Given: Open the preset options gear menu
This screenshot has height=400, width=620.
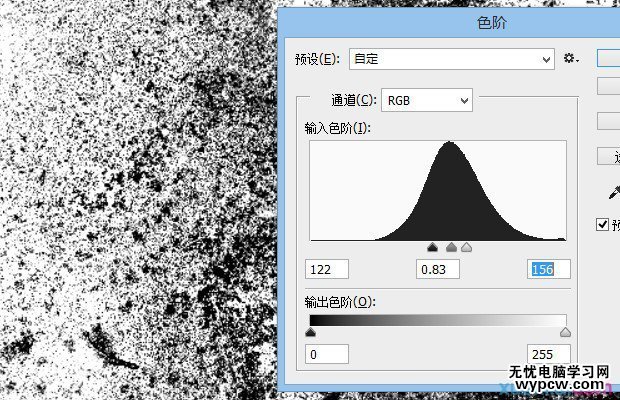Looking at the screenshot, I should (571, 59).
